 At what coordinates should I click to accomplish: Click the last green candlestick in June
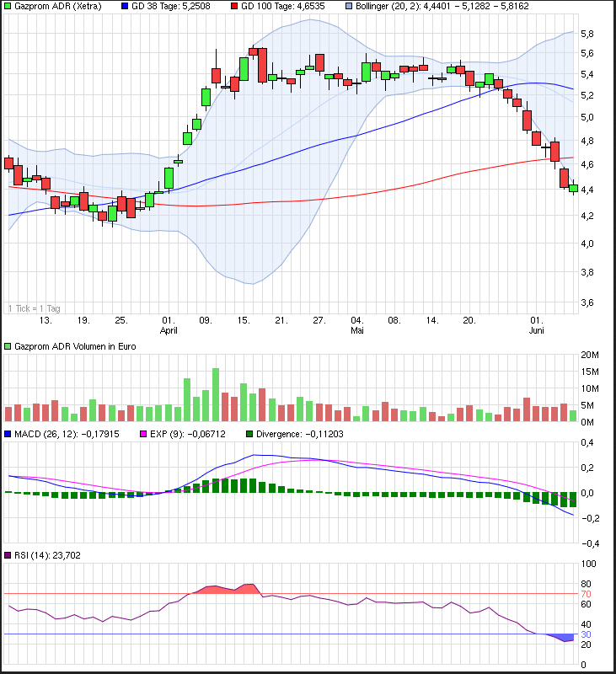[573, 188]
